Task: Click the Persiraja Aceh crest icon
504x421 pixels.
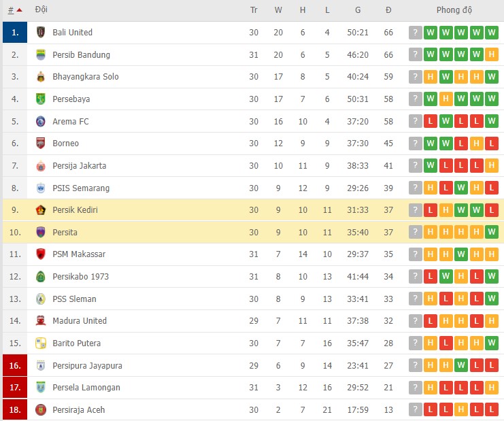Action: click(41, 410)
